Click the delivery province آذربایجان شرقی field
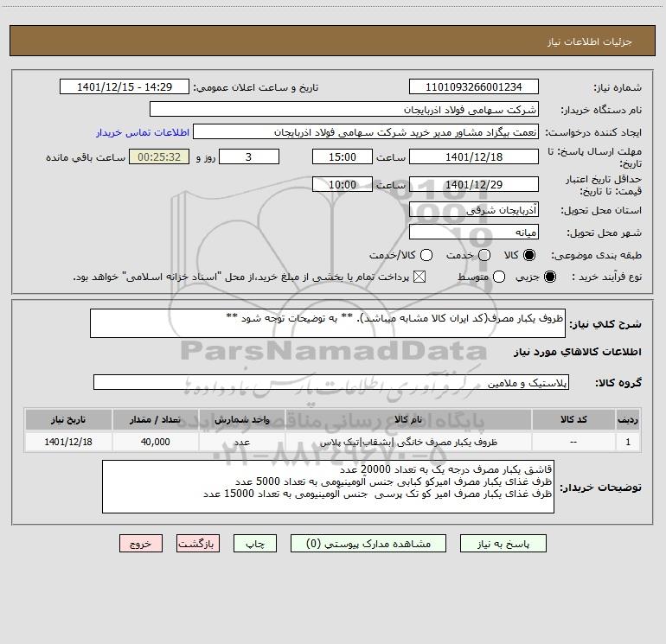This screenshot has width=666, height=644. (x=474, y=210)
